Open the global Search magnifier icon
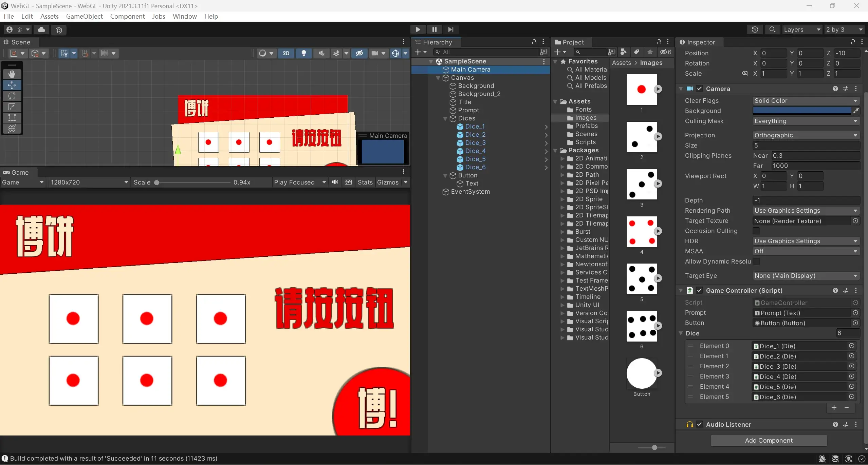Screen dimensions: 868x465 click(x=772, y=30)
